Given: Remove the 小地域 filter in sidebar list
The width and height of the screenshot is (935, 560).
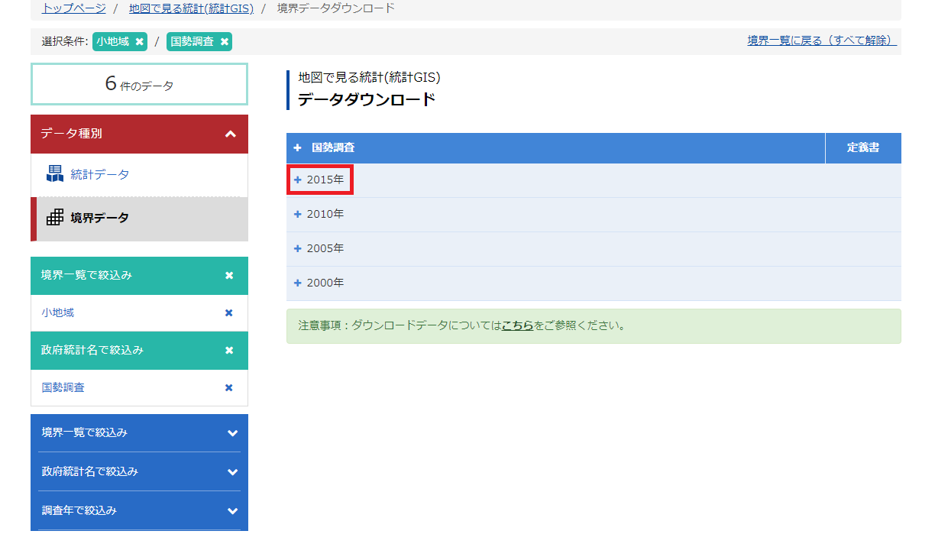Looking at the screenshot, I should pyautogui.click(x=228, y=313).
